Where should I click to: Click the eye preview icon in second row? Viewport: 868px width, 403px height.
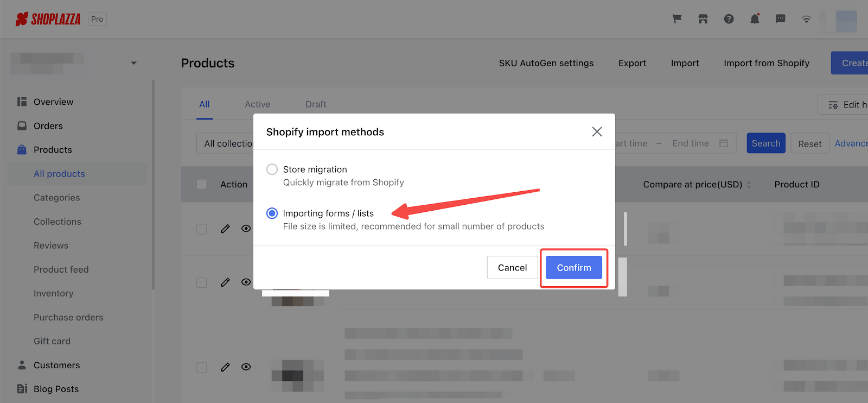pyautogui.click(x=246, y=282)
